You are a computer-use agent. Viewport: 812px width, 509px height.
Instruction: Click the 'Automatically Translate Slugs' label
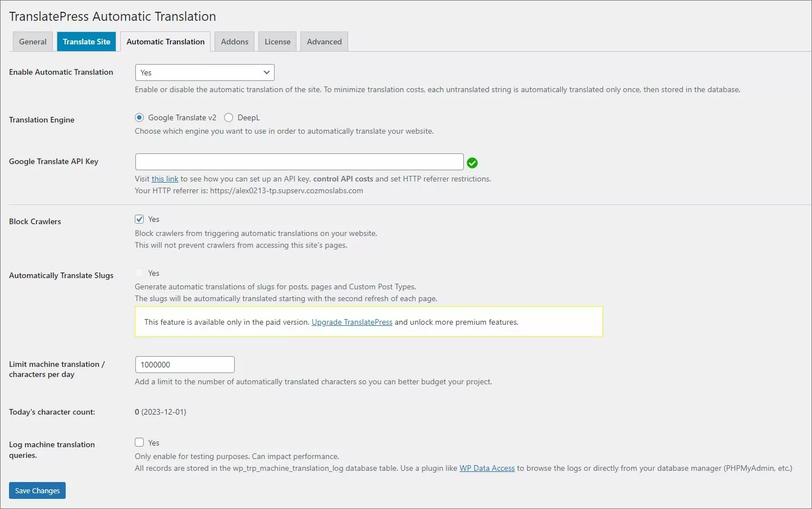coord(61,275)
